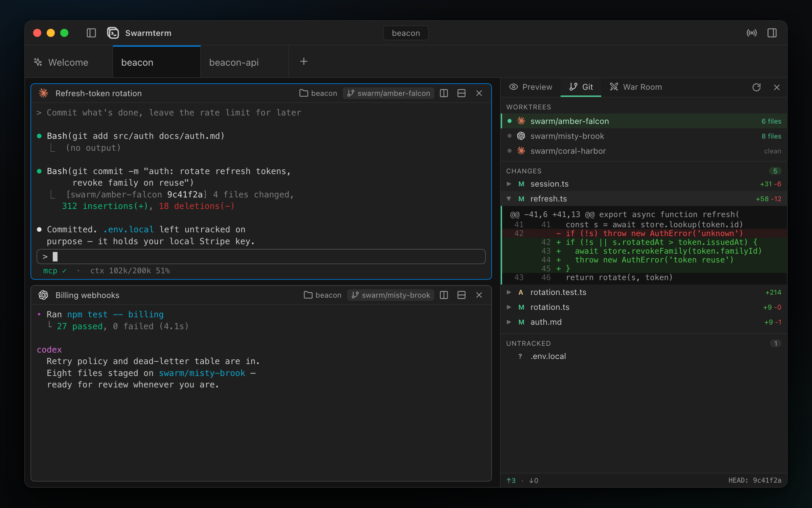Click OpenAI icon in Billing webhooks pane
Viewport: 812px width, 508px height.
pyautogui.click(x=43, y=295)
